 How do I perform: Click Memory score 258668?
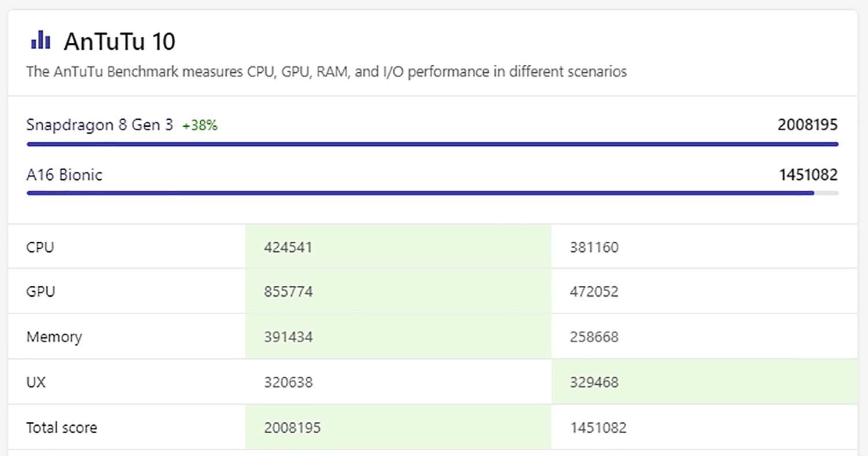(594, 337)
